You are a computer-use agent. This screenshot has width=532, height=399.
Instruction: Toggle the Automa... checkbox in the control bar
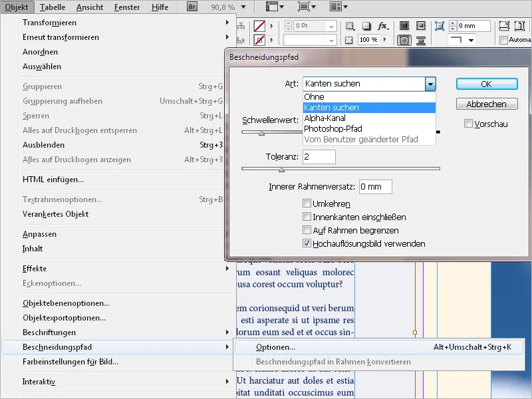tap(504, 40)
